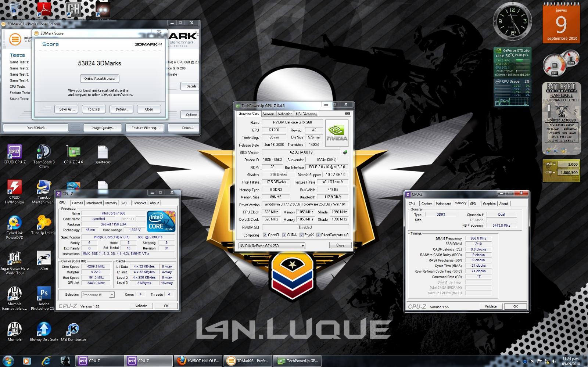
Task: Open the USD currency dropdown in the gadget
Action: pos(550,164)
